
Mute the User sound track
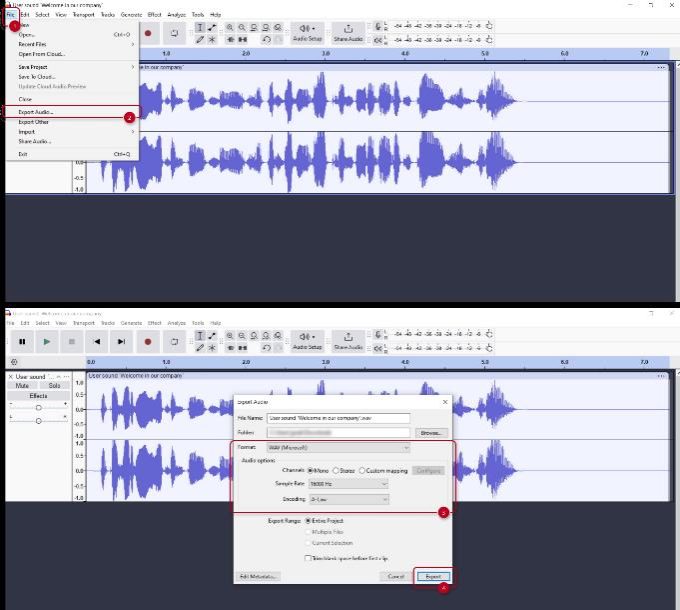point(22,385)
